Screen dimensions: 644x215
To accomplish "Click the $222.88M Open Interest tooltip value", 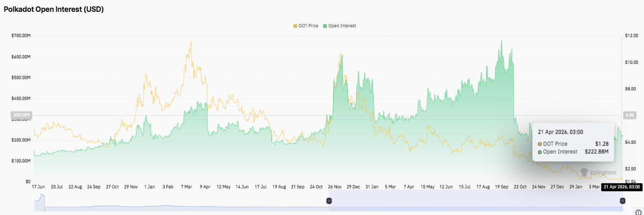I will point(596,152).
